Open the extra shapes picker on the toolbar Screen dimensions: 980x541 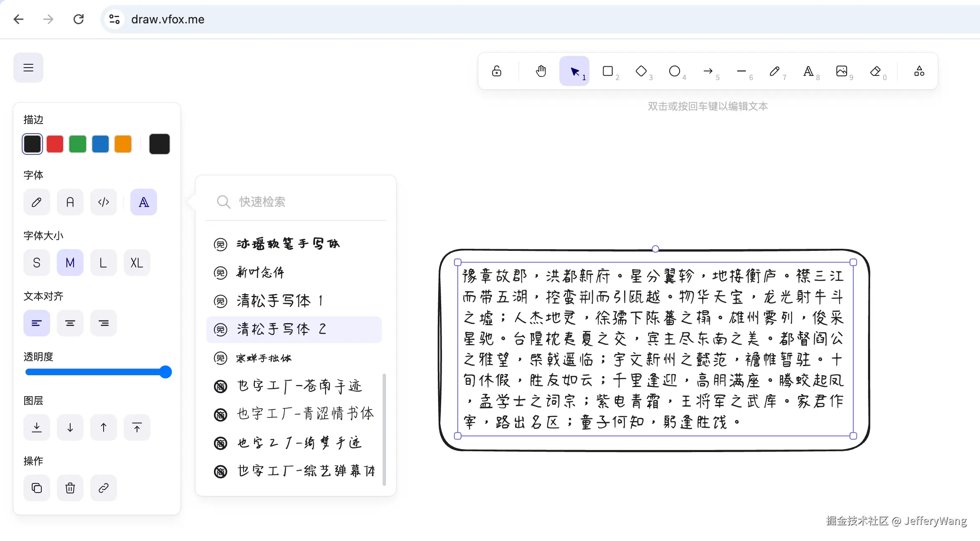pos(919,71)
